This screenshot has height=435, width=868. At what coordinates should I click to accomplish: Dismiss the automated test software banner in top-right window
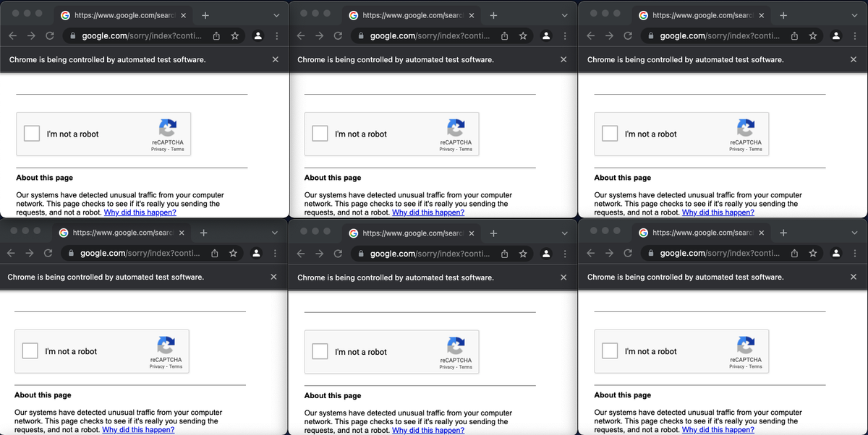tap(854, 59)
